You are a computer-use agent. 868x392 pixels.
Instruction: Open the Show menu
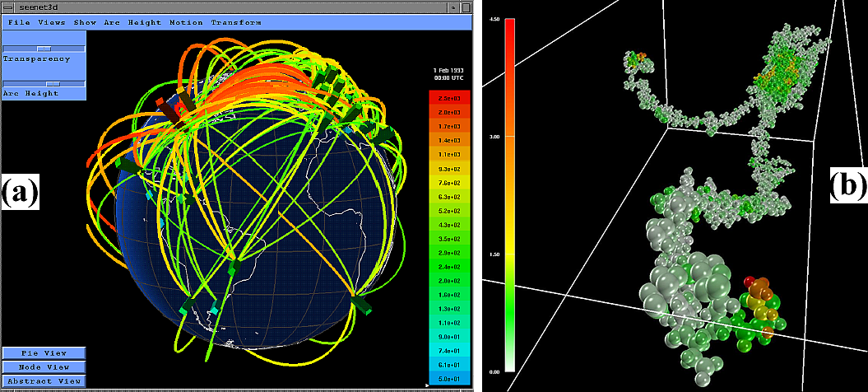click(x=85, y=22)
